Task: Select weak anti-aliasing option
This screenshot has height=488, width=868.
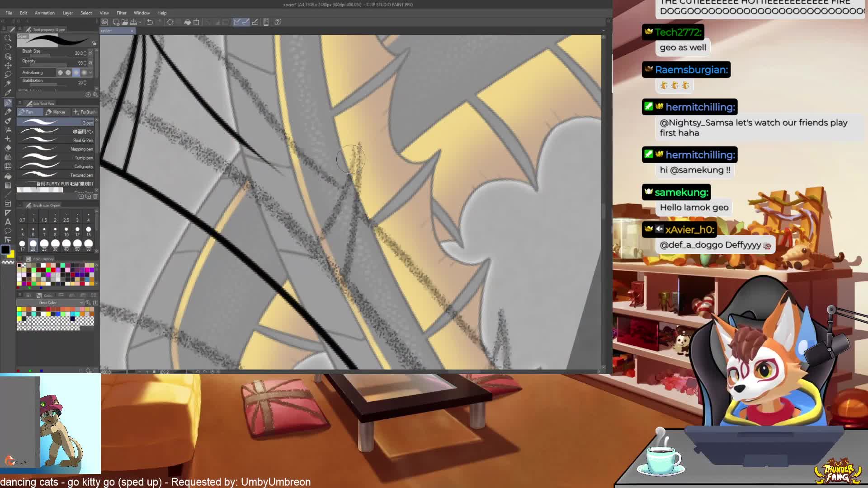Action: 68,73
